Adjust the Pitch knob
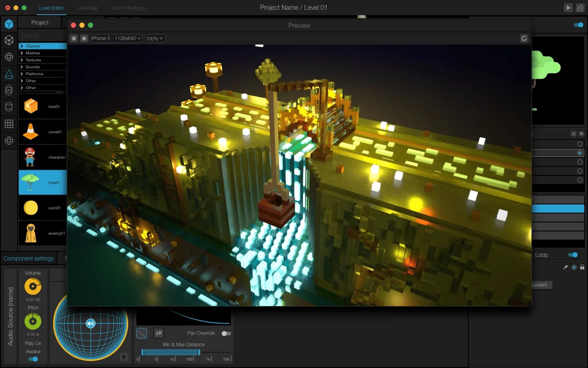 point(33,321)
